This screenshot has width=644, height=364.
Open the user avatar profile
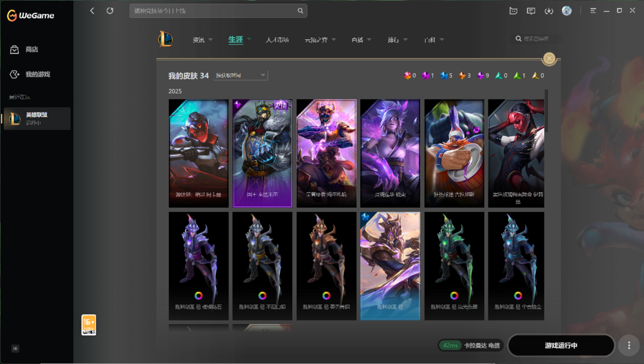pyautogui.click(x=567, y=11)
